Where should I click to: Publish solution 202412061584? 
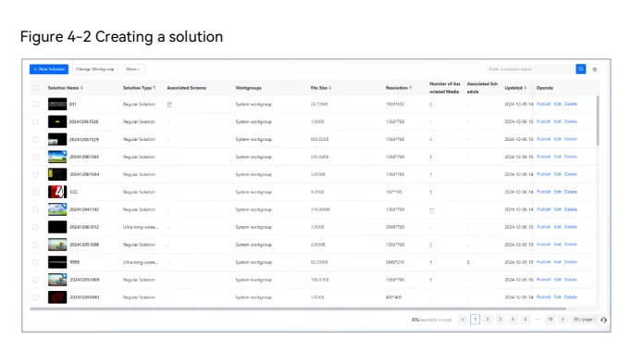coord(543,174)
